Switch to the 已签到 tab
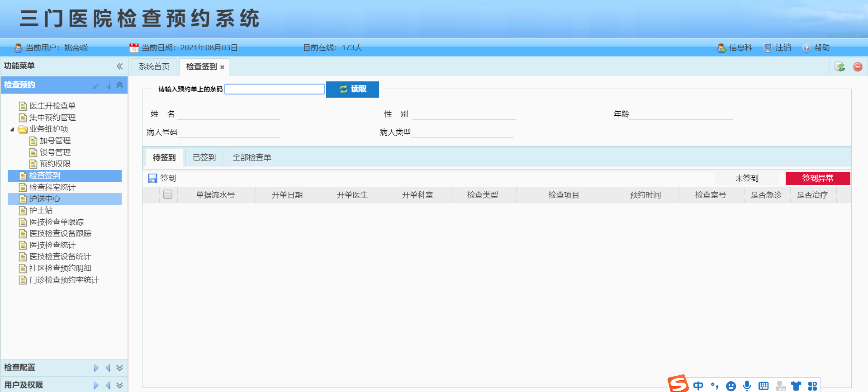The image size is (868, 392). point(204,157)
